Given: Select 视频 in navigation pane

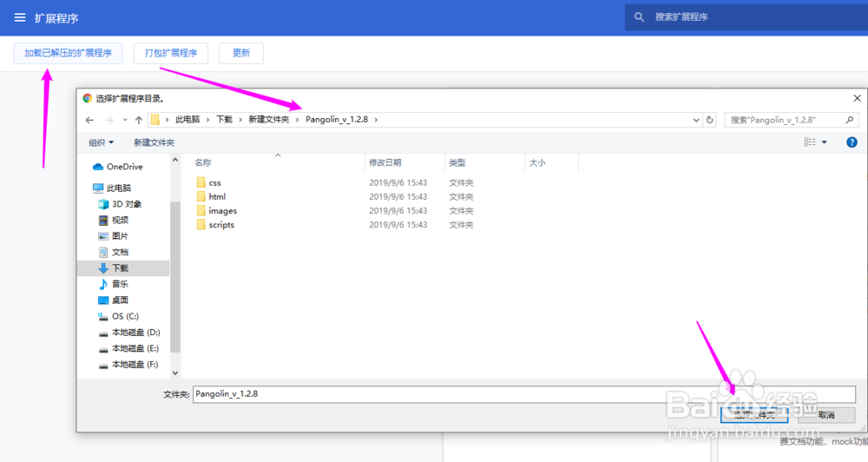Looking at the screenshot, I should 114,220.
